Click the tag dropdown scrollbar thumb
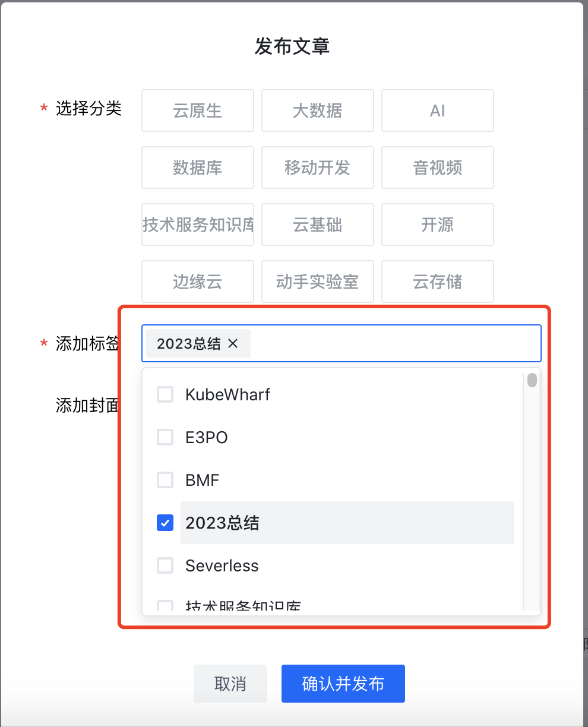588x727 pixels. [x=532, y=380]
